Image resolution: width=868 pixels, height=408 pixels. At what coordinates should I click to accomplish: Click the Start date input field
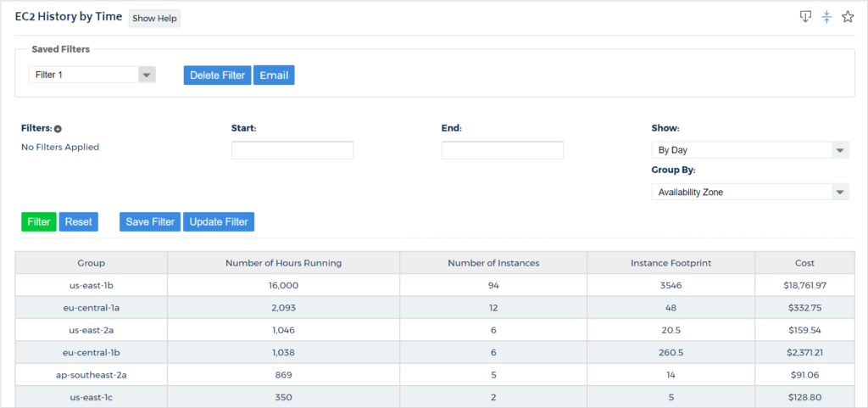click(292, 150)
